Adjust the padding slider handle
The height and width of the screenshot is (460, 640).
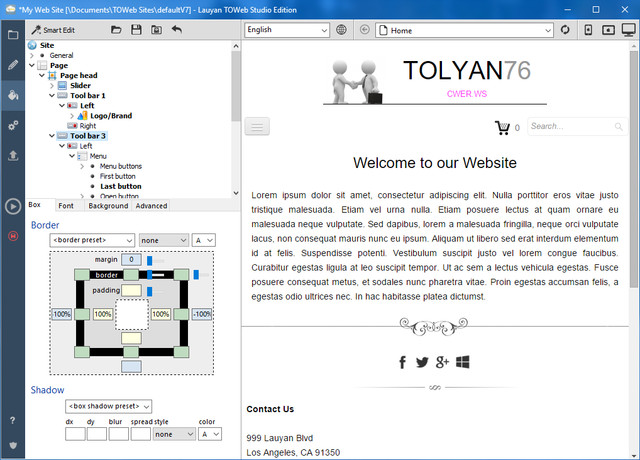[x=149, y=291]
